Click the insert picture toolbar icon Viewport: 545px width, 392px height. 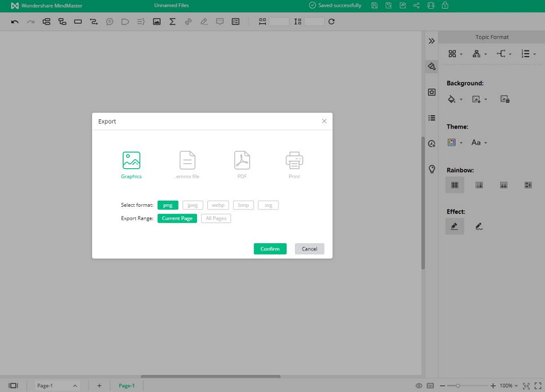click(x=157, y=22)
